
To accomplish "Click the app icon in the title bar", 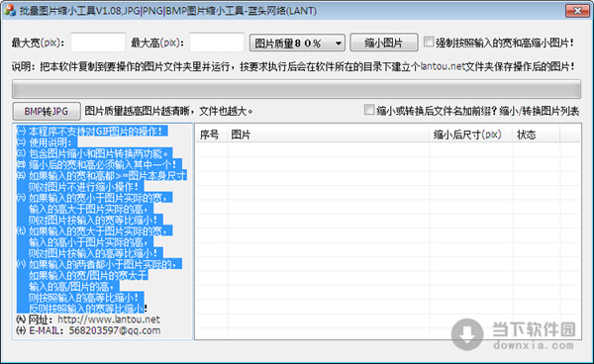I will [10, 10].
